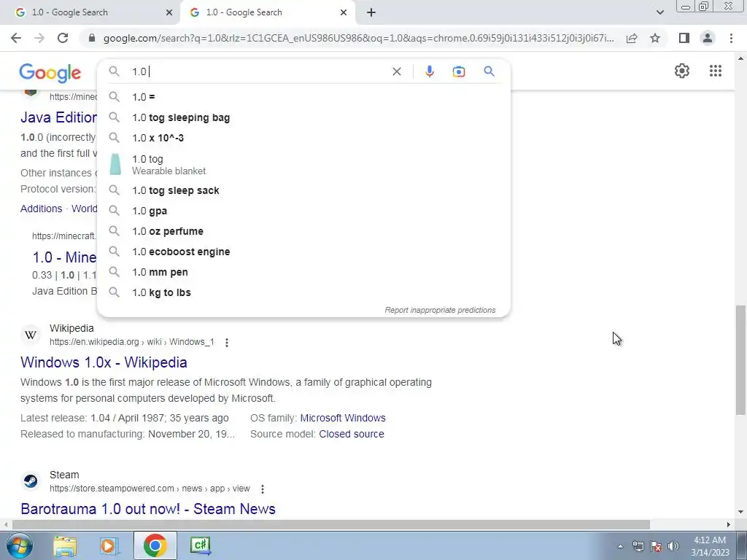This screenshot has width=747, height=560.
Task: Open more options for the Steam result
Action: [263, 489]
